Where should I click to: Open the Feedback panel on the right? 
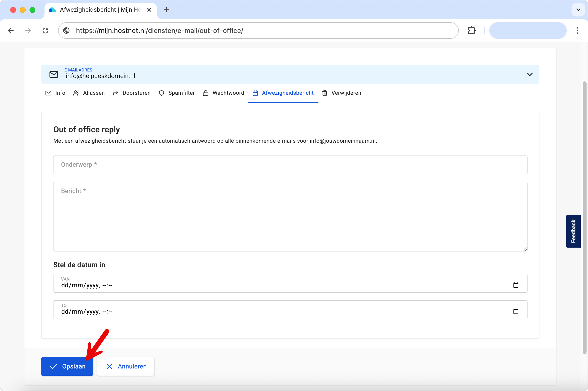573,231
